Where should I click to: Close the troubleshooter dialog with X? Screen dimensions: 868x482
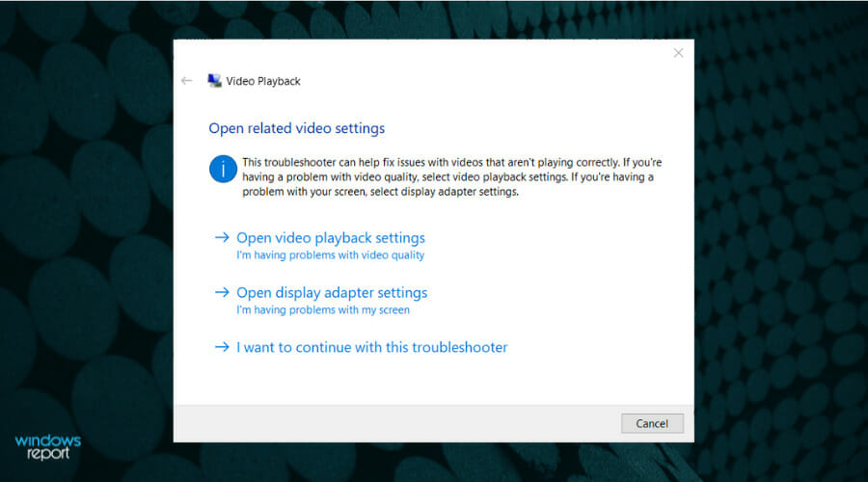(x=678, y=53)
